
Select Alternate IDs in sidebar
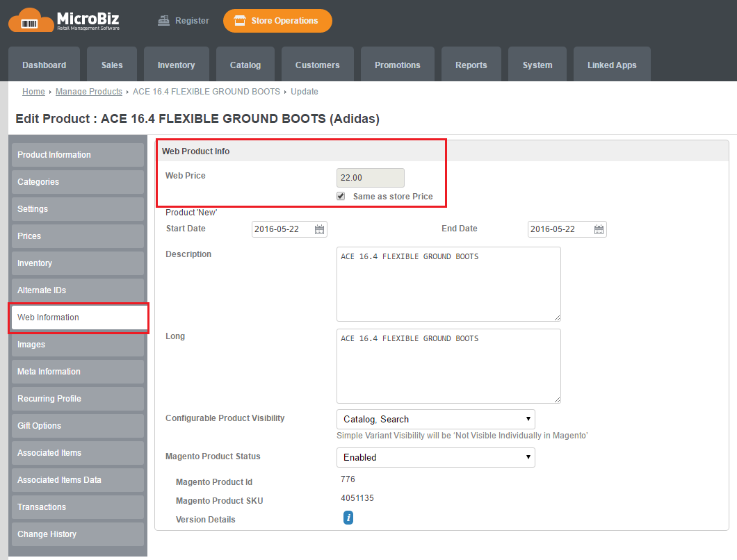[x=78, y=290]
